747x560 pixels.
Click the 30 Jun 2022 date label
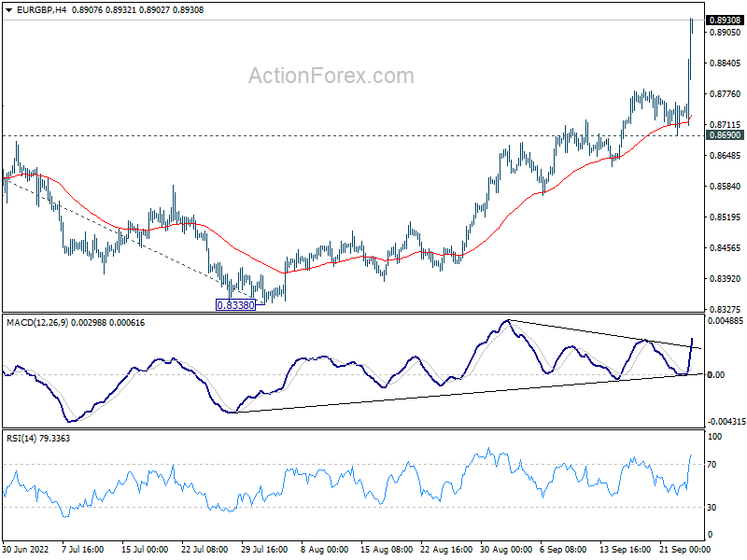pyautogui.click(x=26, y=550)
